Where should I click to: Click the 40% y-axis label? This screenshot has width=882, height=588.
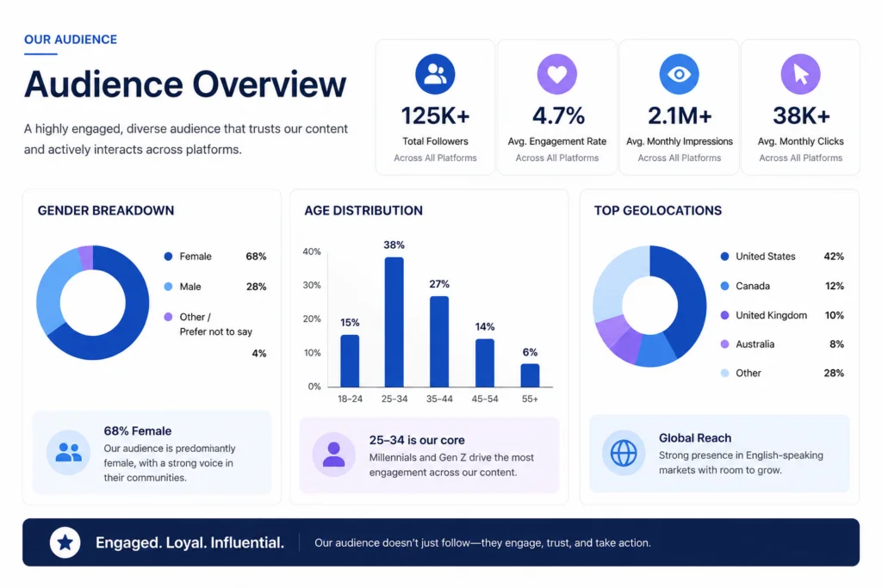[312, 251]
